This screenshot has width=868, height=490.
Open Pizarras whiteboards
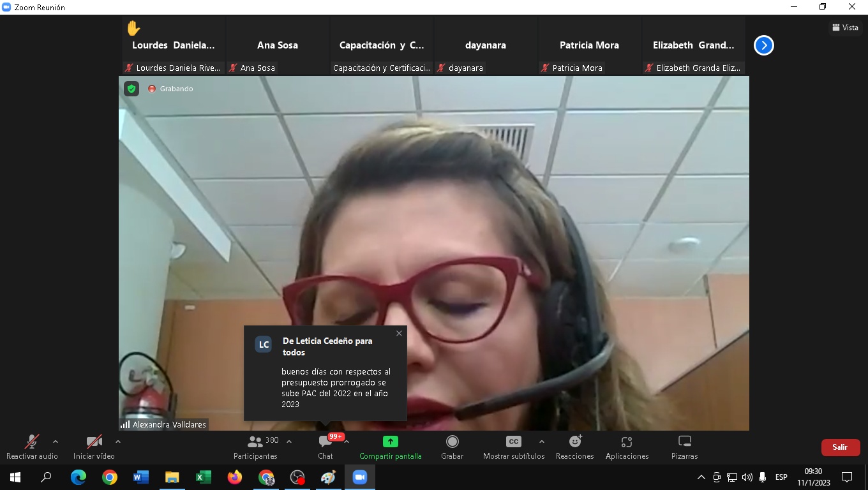(684, 447)
